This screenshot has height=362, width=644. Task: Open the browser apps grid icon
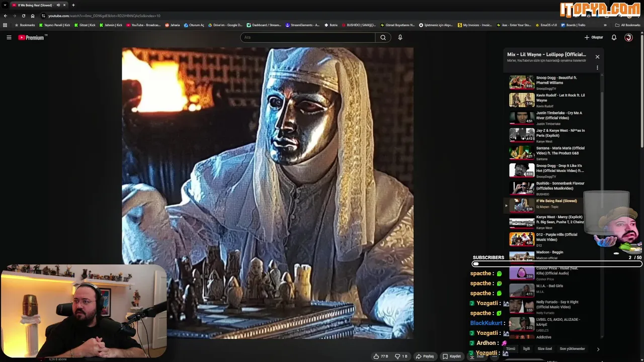5,25
